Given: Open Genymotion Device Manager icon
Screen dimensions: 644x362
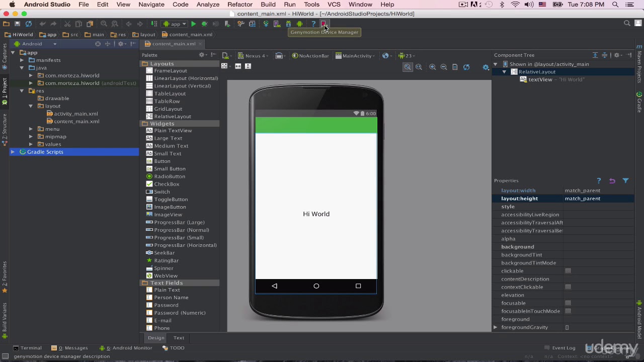Looking at the screenshot, I should pyautogui.click(x=324, y=24).
